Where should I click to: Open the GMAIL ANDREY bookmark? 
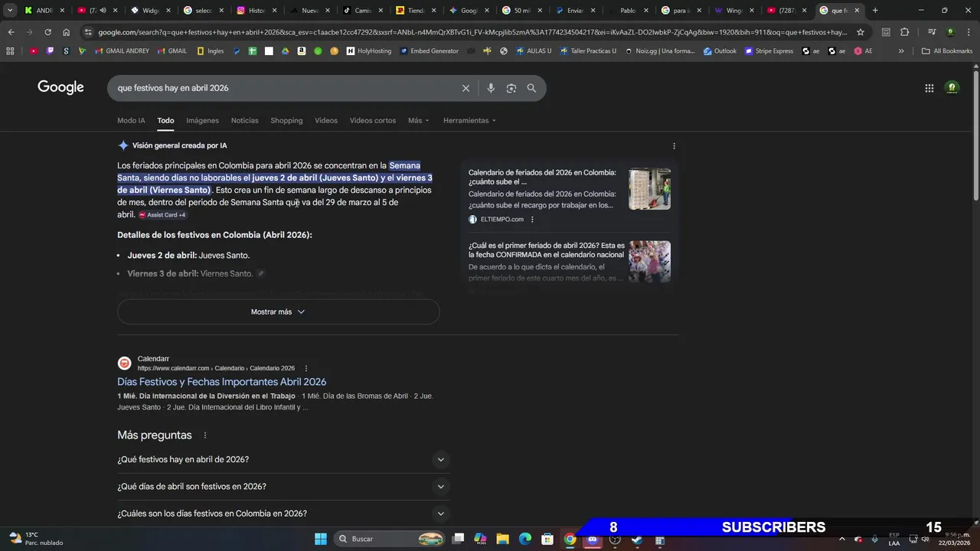[x=122, y=51]
